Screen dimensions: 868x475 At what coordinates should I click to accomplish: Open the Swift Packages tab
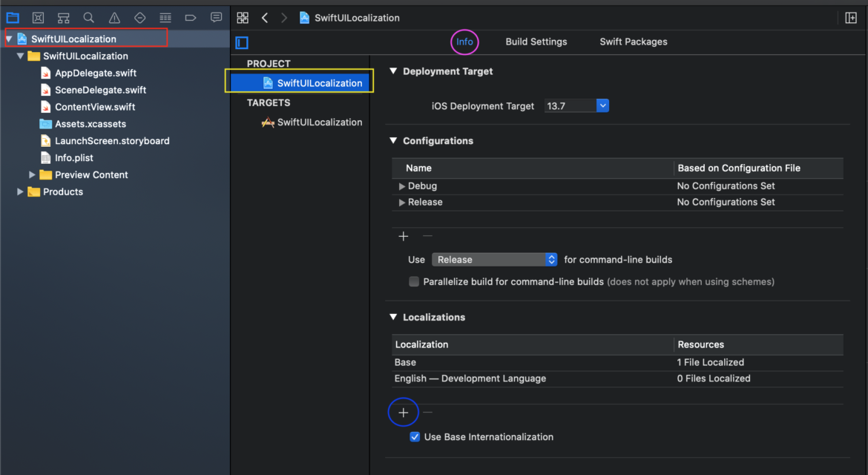(633, 42)
